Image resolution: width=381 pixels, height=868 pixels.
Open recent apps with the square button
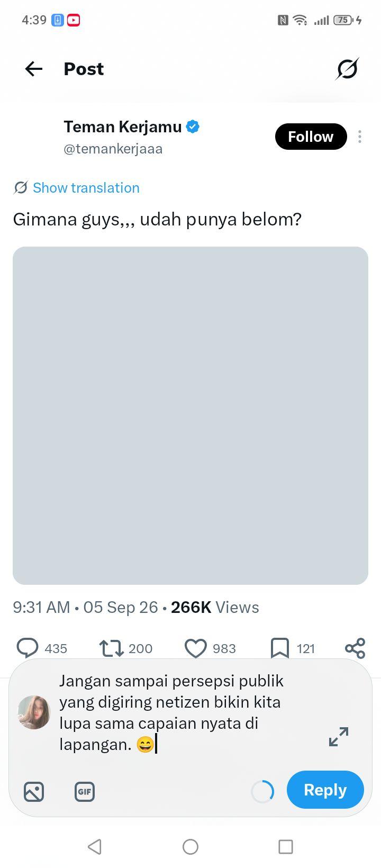(x=286, y=847)
